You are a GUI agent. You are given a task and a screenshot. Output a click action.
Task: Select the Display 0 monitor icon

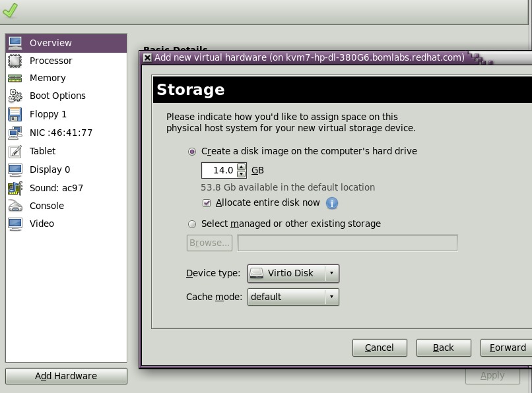tap(15, 169)
